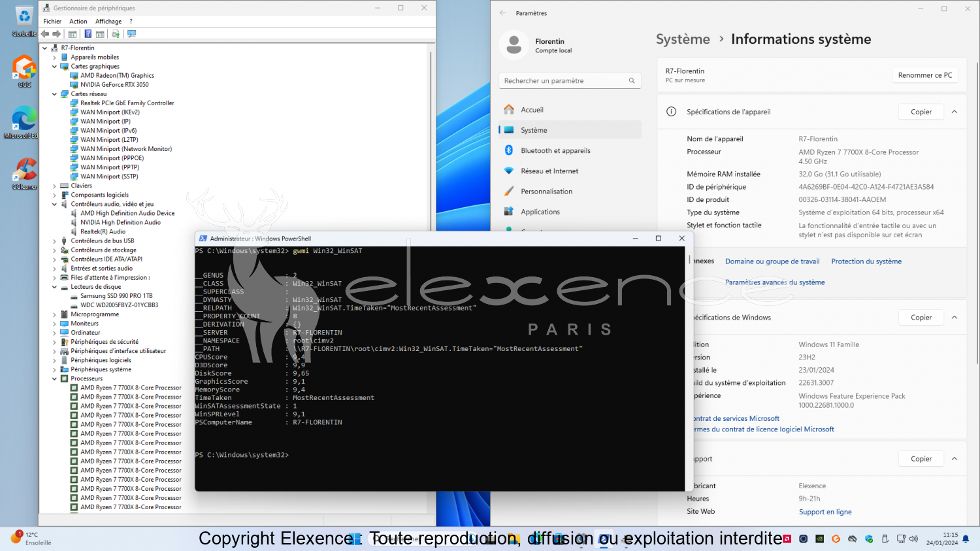980x551 pixels.
Task: Open the Affichage menu
Action: click(108, 22)
